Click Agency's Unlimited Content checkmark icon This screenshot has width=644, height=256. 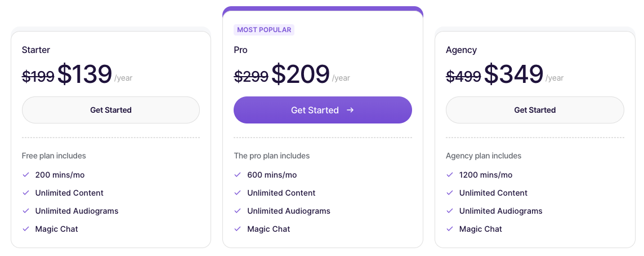click(x=450, y=193)
